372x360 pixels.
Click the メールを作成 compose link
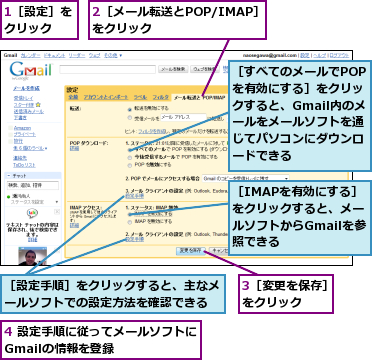pos(26,88)
